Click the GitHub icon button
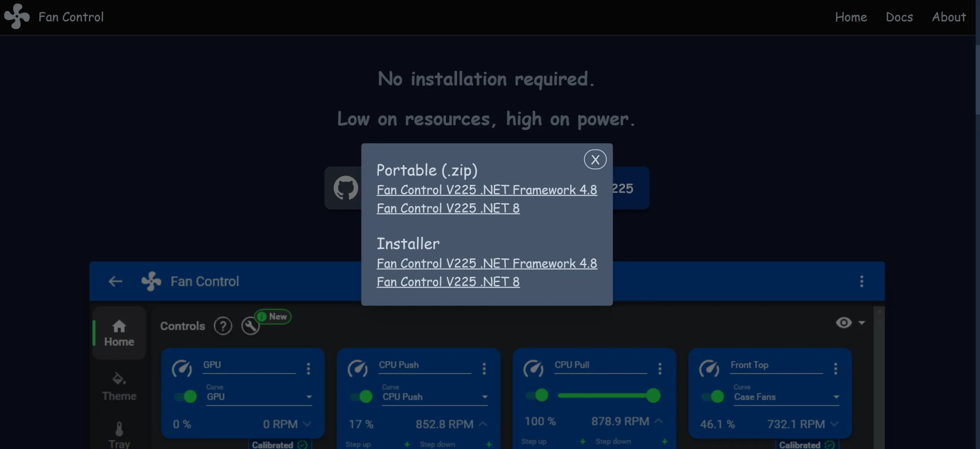The height and width of the screenshot is (449, 980). pos(345,188)
